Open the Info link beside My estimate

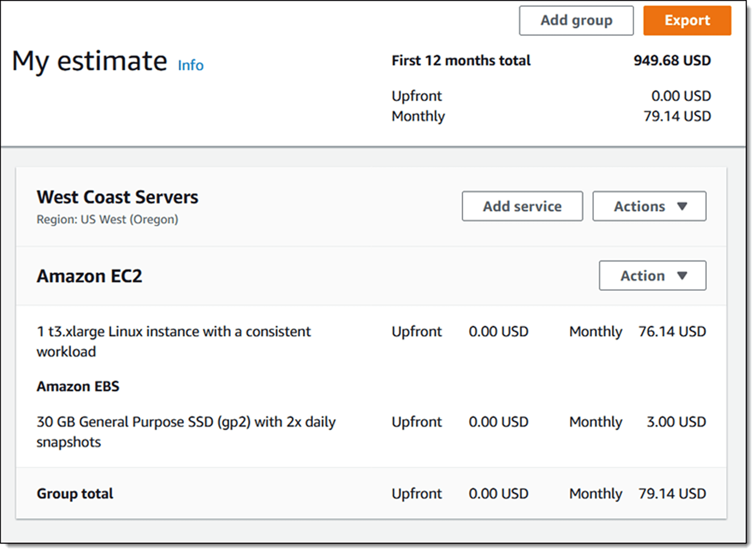(x=190, y=65)
